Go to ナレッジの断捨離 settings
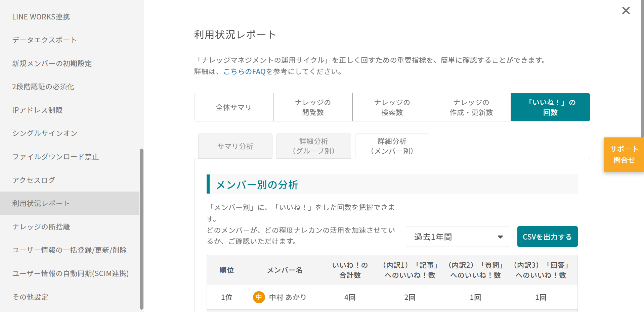Viewport: 644px width, 312px height. tap(41, 227)
